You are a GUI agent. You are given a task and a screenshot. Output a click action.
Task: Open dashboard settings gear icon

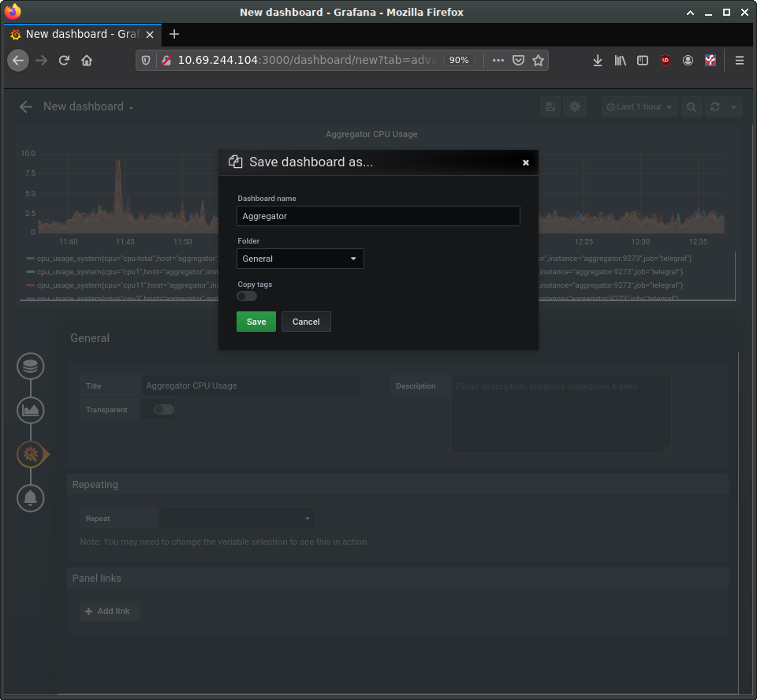[x=575, y=106]
